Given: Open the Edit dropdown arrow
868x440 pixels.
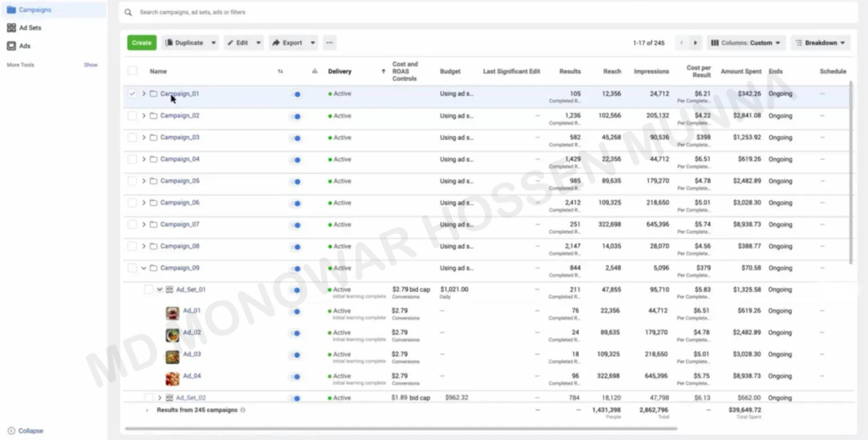Looking at the screenshot, I should click(x=259, y=42).
